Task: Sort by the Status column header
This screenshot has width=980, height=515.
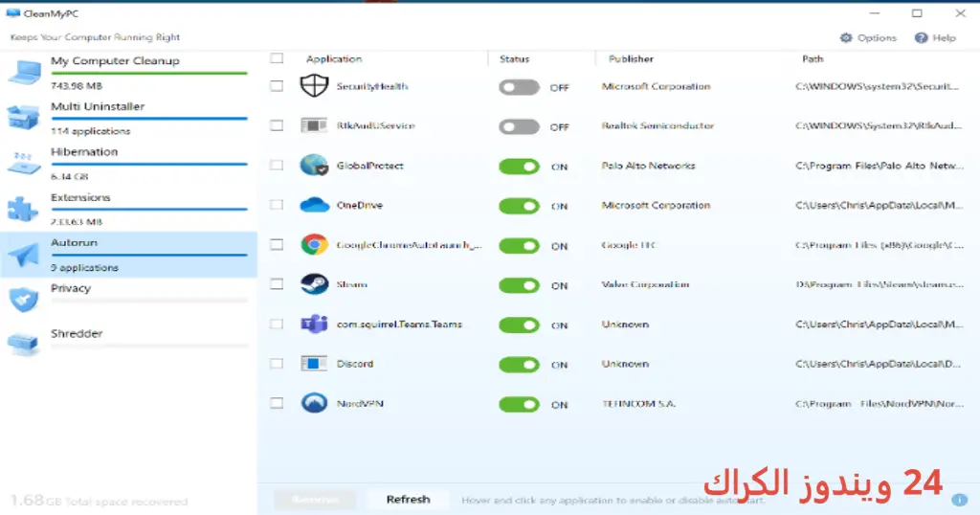Action: pyautogui.click(x=514, y=58)
